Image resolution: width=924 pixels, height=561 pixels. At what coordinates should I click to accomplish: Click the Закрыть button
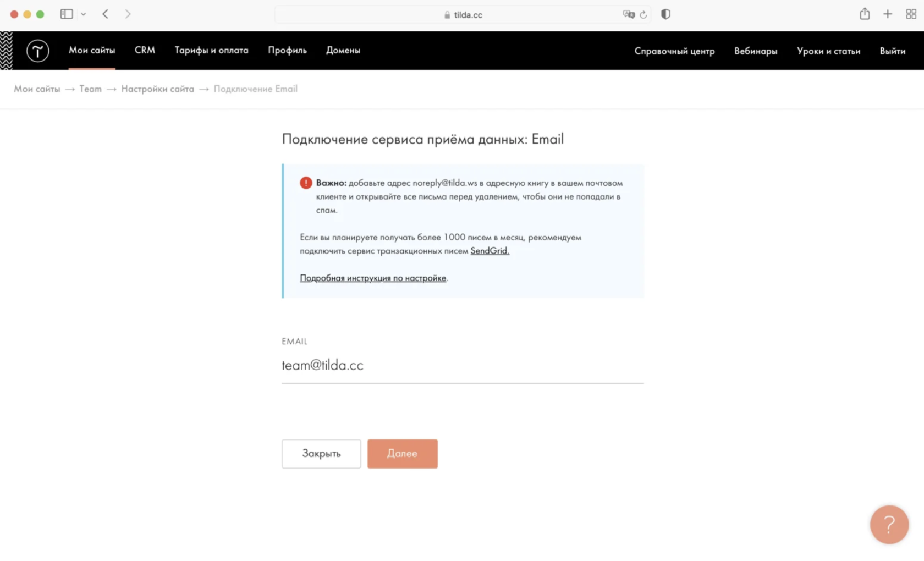point(321,454)
